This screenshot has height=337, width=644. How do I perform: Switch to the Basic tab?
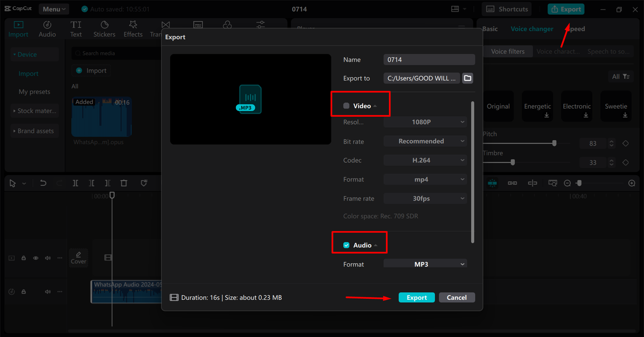click(x=490, y=29)
